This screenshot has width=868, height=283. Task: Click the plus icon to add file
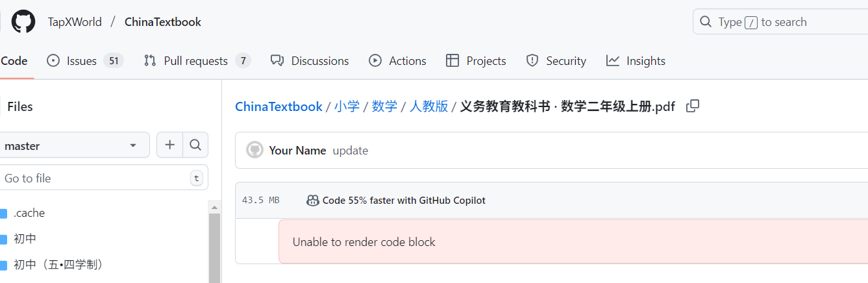click(170, 145)
